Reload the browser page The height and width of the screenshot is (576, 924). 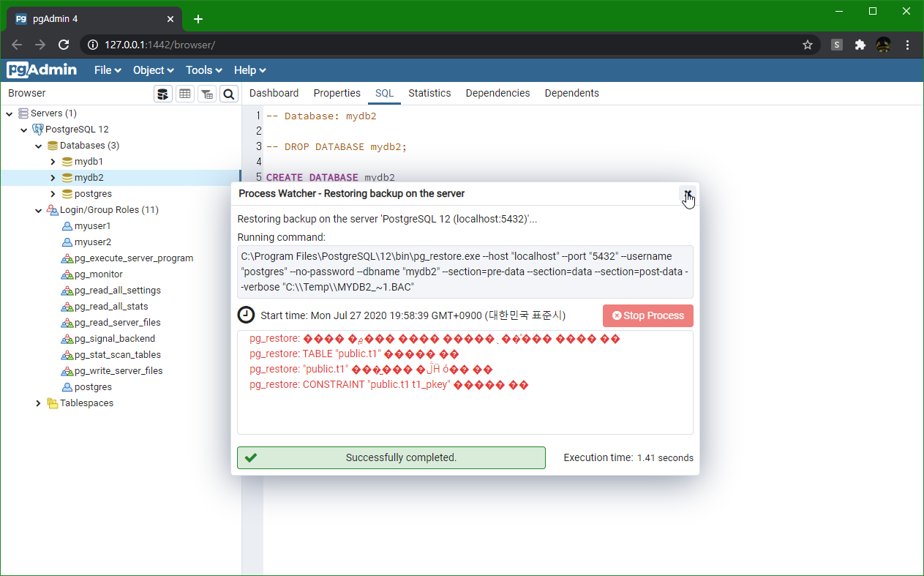(x=64, y=45)
